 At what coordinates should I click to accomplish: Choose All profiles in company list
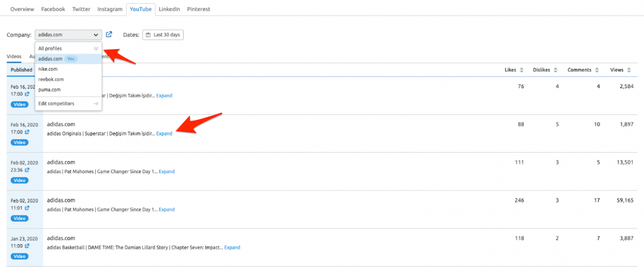click(x=68, y=49)
